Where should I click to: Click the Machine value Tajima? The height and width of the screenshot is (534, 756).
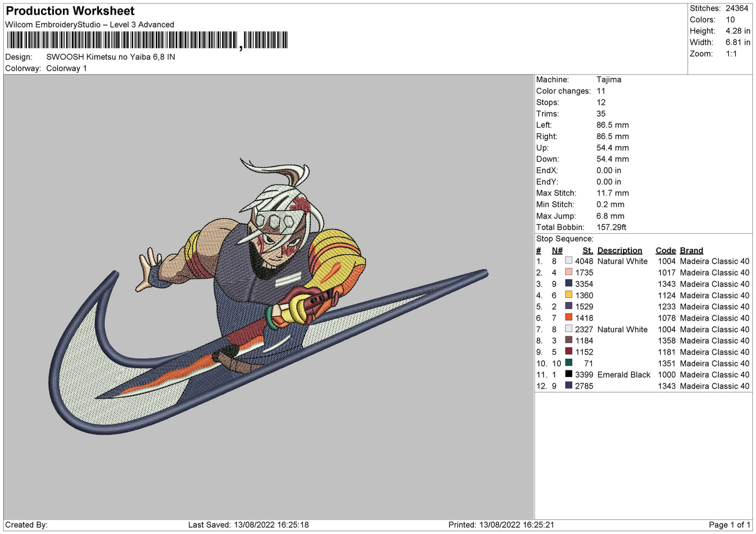point(609,79)
